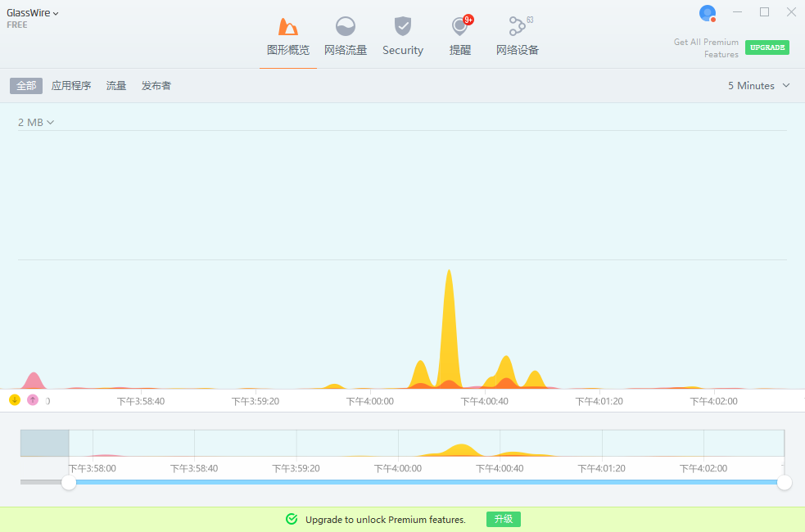This screenshot has width=805, height=532.
Task: Open the 提醒 alerts icon
Action: coord(460,27)
